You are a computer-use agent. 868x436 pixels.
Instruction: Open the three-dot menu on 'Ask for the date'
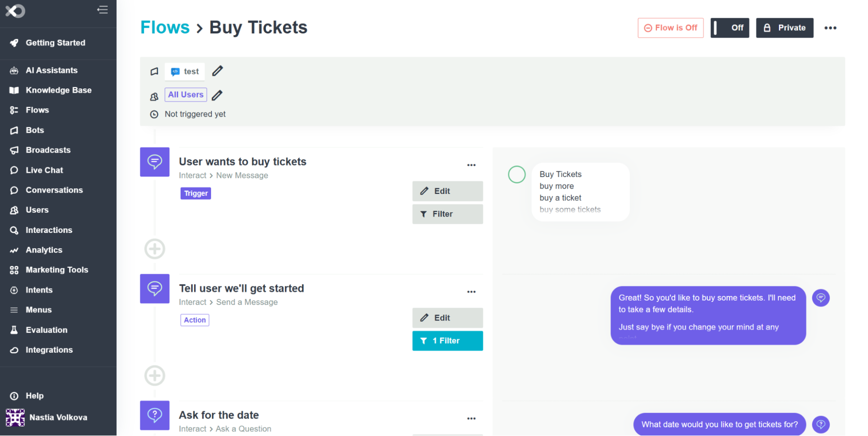(x=472, y=418)
